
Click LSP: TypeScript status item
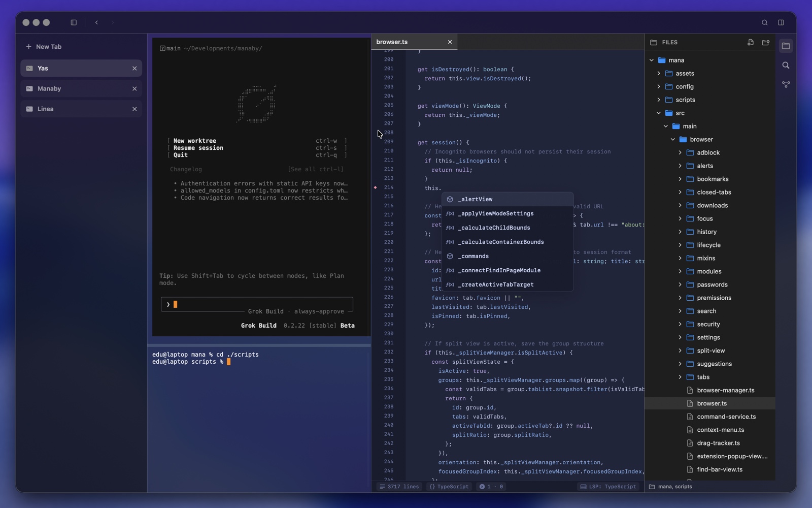[608, 487]
